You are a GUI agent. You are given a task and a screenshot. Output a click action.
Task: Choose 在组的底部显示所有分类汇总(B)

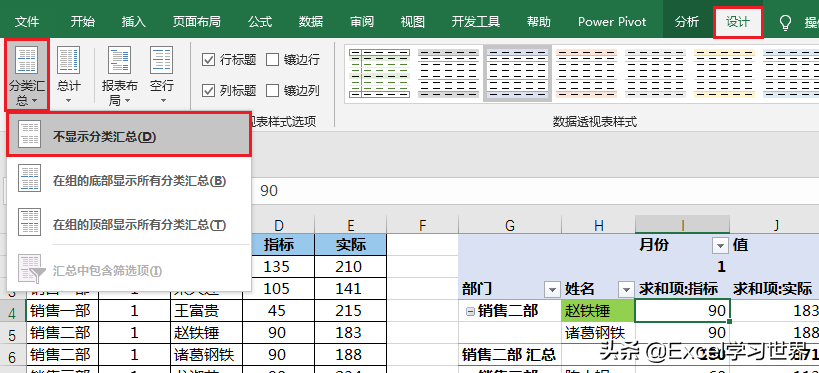tap(129, 181)
